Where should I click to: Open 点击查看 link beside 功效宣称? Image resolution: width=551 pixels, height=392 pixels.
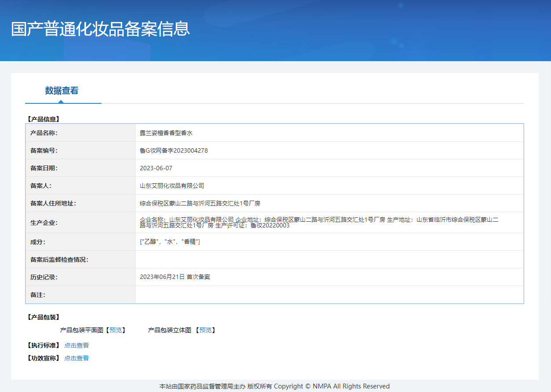[x=77, y=358]
